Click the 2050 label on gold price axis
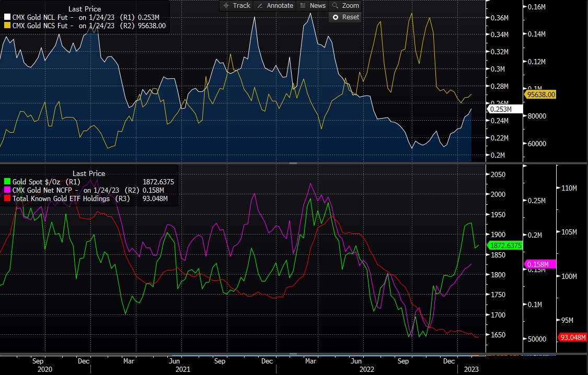 pyautogui.click(x=498, y=174)
